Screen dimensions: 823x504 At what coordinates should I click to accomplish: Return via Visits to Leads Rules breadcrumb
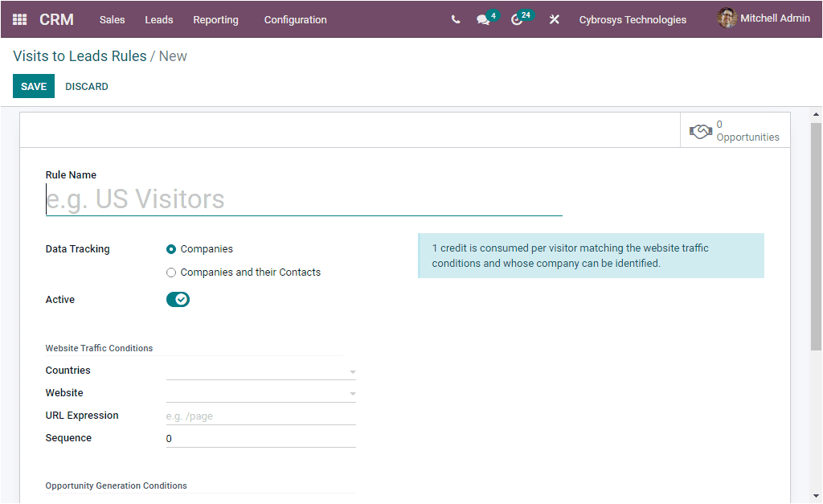pyautogui.click(x=79, y=56)
